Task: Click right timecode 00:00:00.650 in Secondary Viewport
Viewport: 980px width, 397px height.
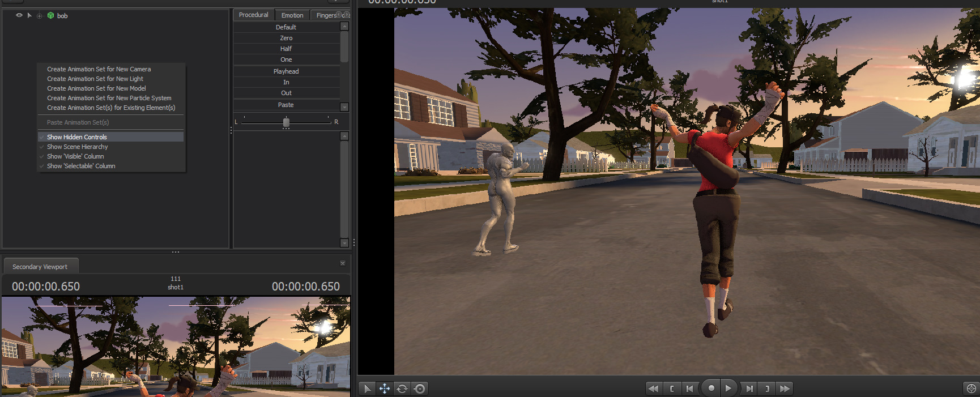Action: pyautogui.click(x=306, y=287)
